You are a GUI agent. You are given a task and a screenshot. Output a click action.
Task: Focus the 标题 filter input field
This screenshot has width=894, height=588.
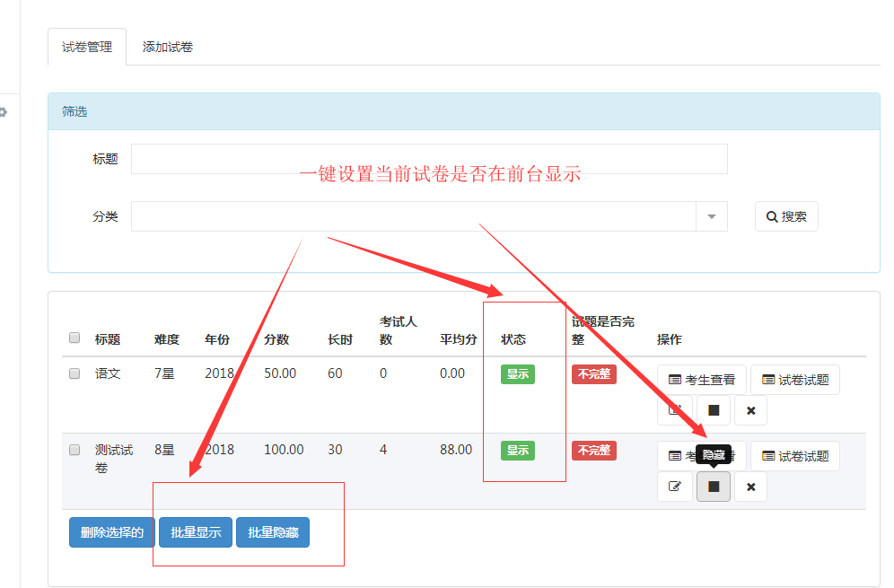click(429, 159)
